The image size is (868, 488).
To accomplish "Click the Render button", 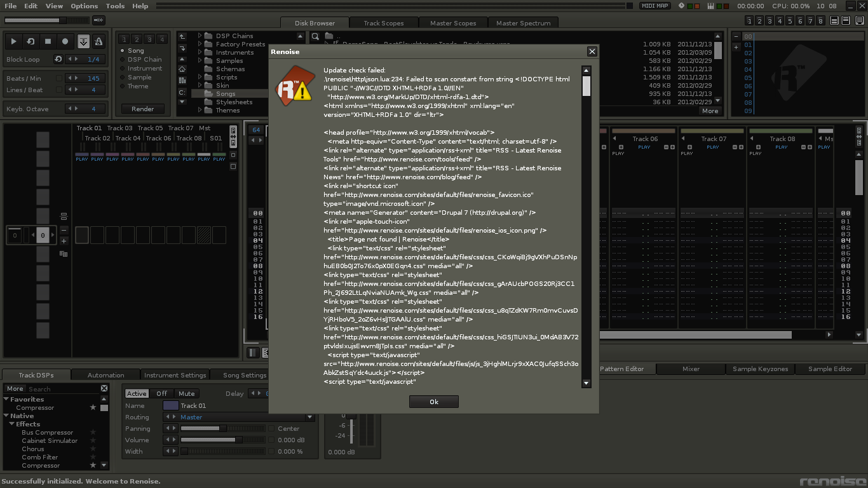I will click(x=142, y=109).
